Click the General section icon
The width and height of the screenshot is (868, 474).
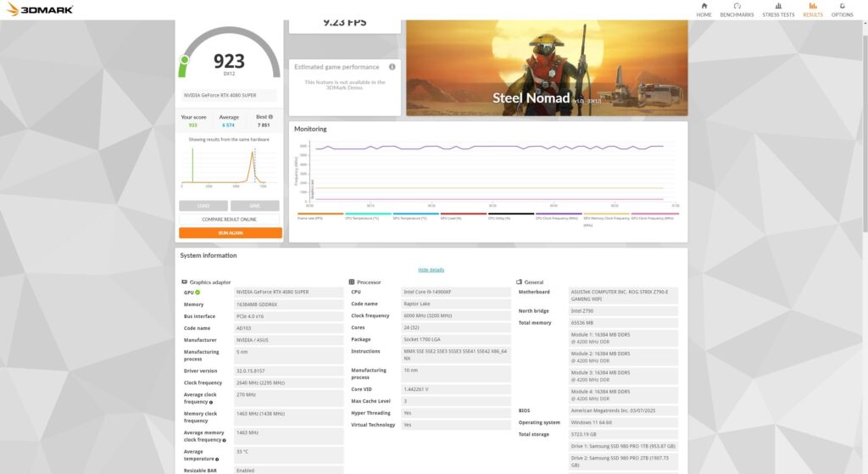click(519, 282)
